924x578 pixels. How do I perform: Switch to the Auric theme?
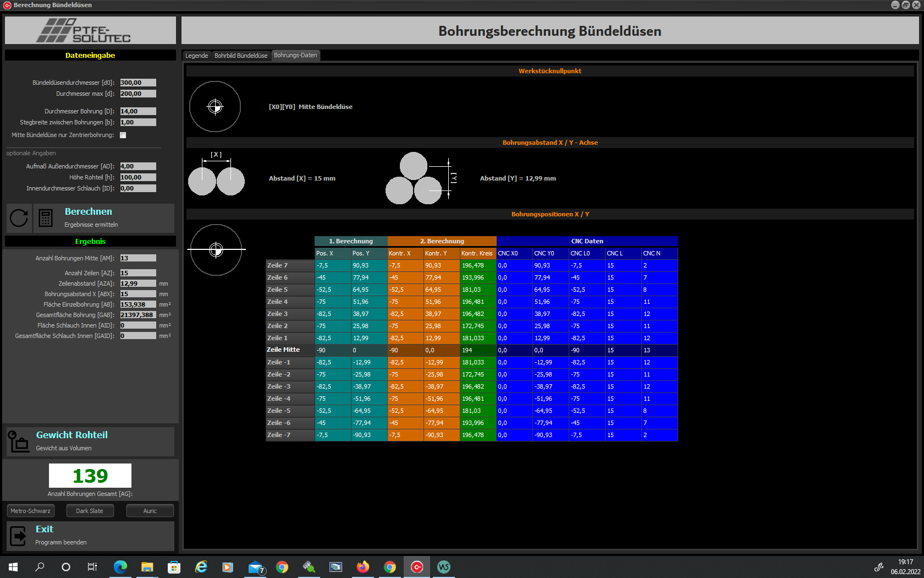(x=150, y=511)
